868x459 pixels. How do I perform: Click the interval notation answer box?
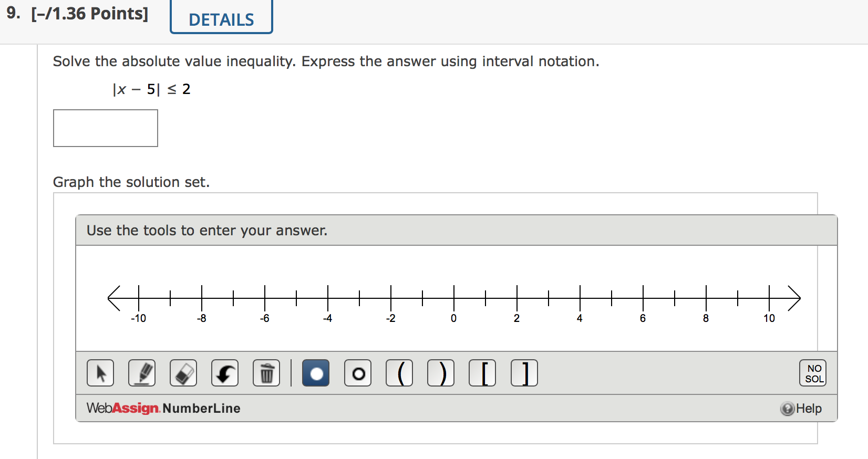[105, 128]
